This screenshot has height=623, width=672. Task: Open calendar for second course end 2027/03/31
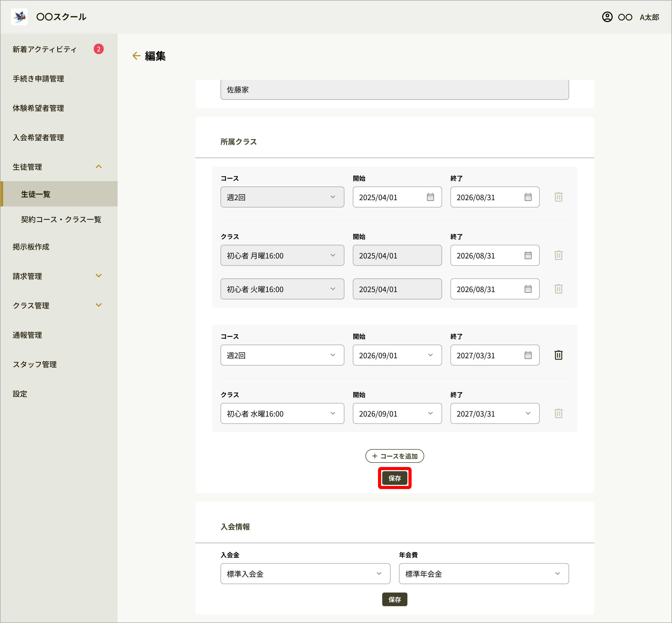[528, 355]
